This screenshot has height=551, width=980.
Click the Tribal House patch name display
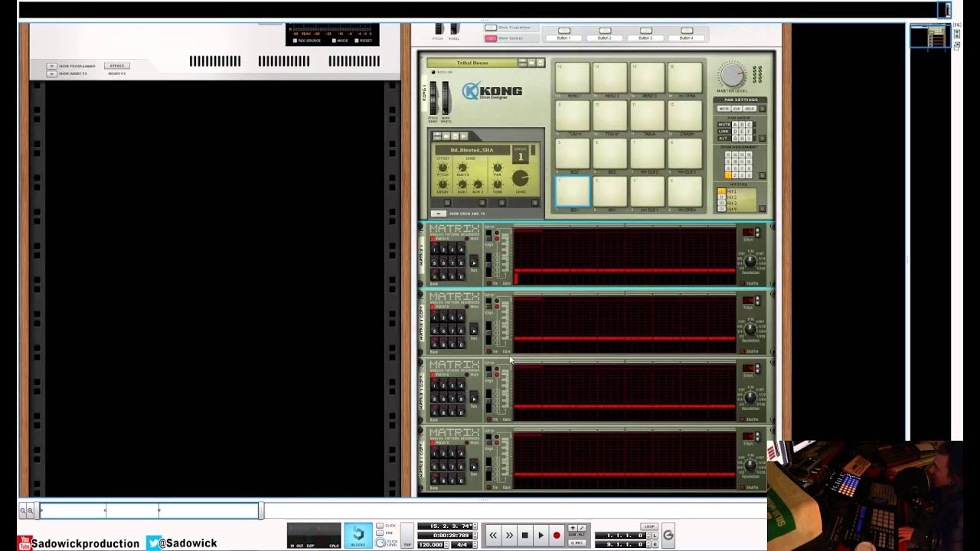click(472, 63)
